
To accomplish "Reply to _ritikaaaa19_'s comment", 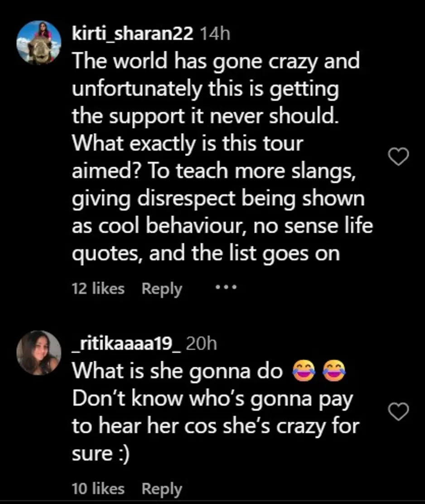I will pyautogui.click(x=162, y=489).
